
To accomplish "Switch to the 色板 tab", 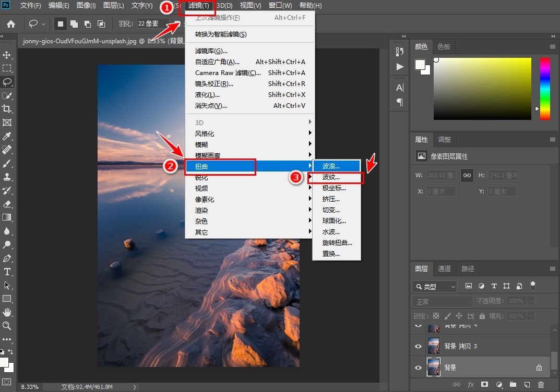I will 444,47.
